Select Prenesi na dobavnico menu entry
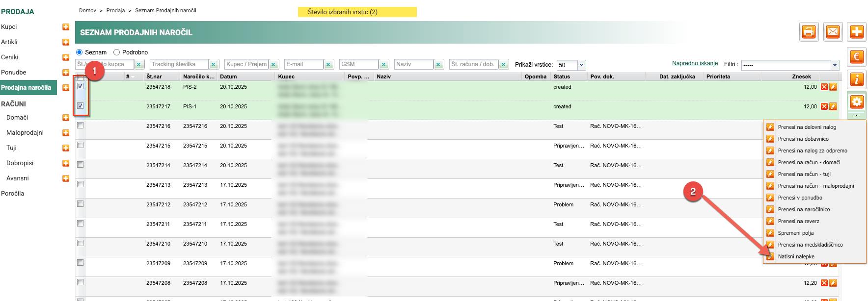868x301 pixels. coord(803,139)
